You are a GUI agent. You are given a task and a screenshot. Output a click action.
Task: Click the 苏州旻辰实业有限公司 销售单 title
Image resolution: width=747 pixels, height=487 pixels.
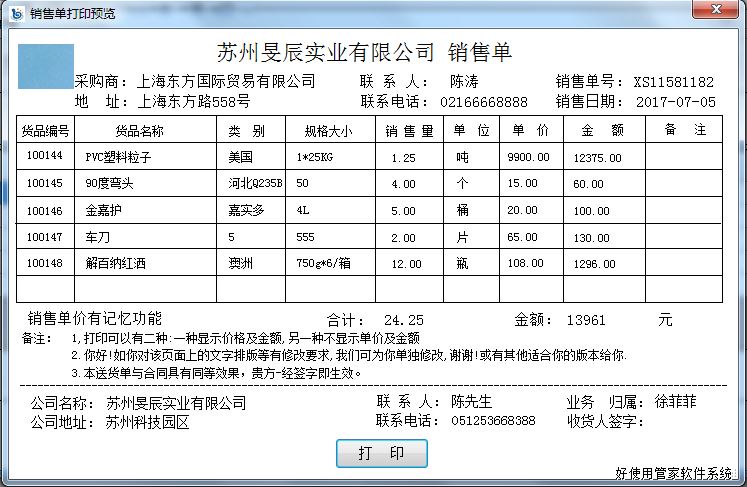(x=364, y=52)
